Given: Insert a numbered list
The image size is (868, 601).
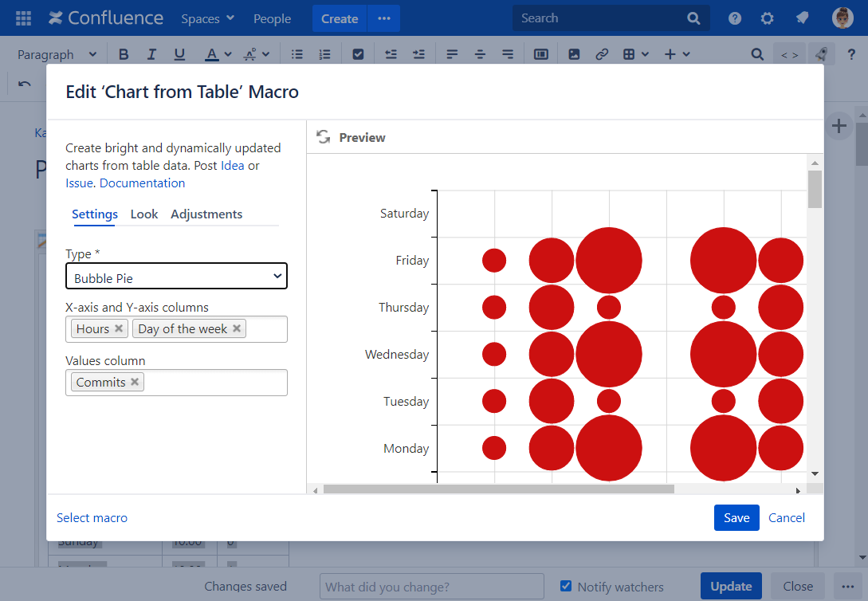Looking at the screenshot, I should [324, 53].
